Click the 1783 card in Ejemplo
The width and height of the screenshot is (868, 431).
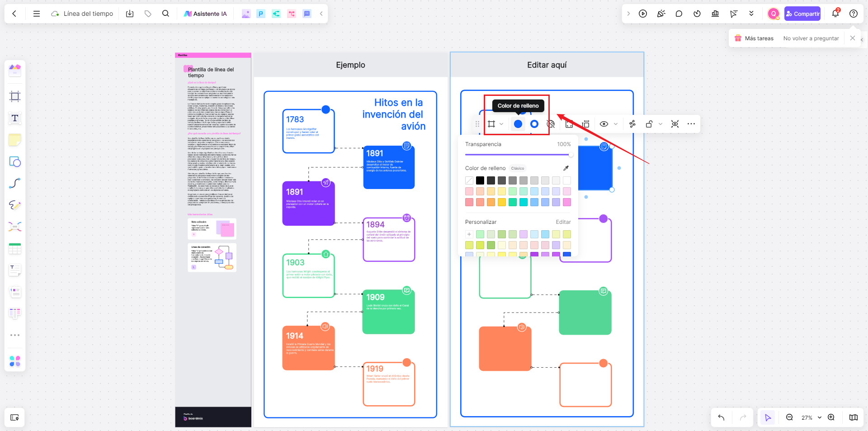pyautogui.click(x=308, y=131)
